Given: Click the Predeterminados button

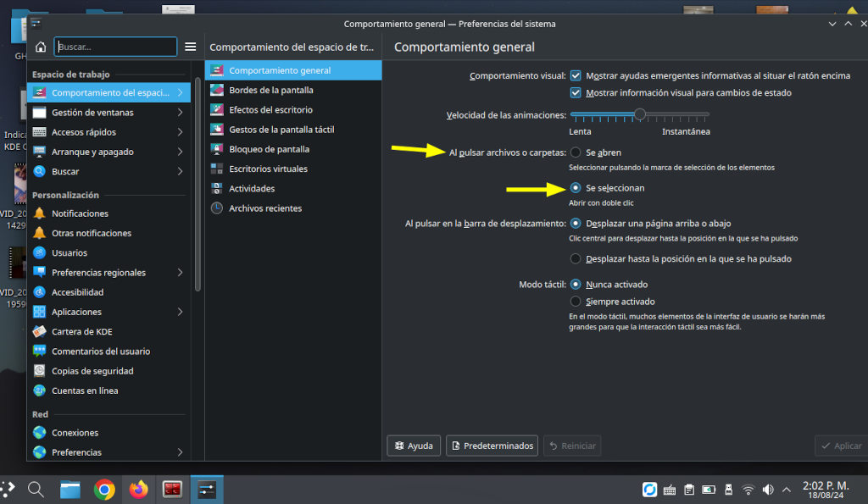Looking at the screenshot, I should 492,446.
